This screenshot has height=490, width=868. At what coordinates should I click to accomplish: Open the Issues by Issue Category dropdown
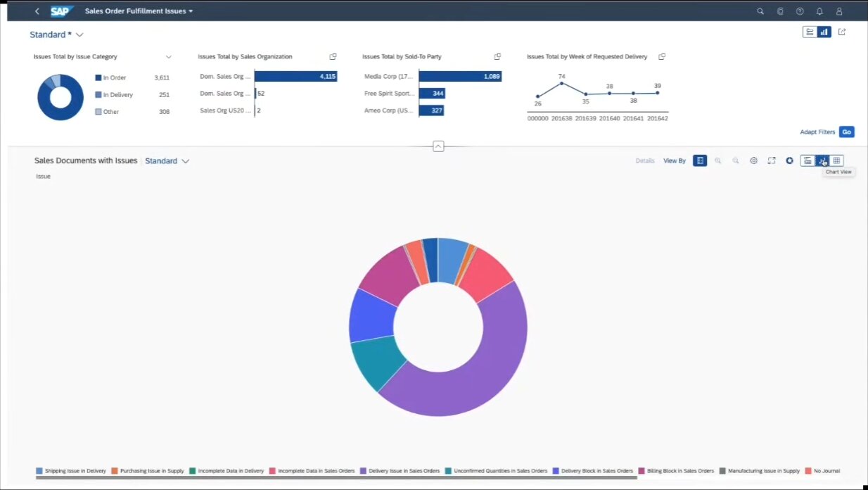coord(169,57)
